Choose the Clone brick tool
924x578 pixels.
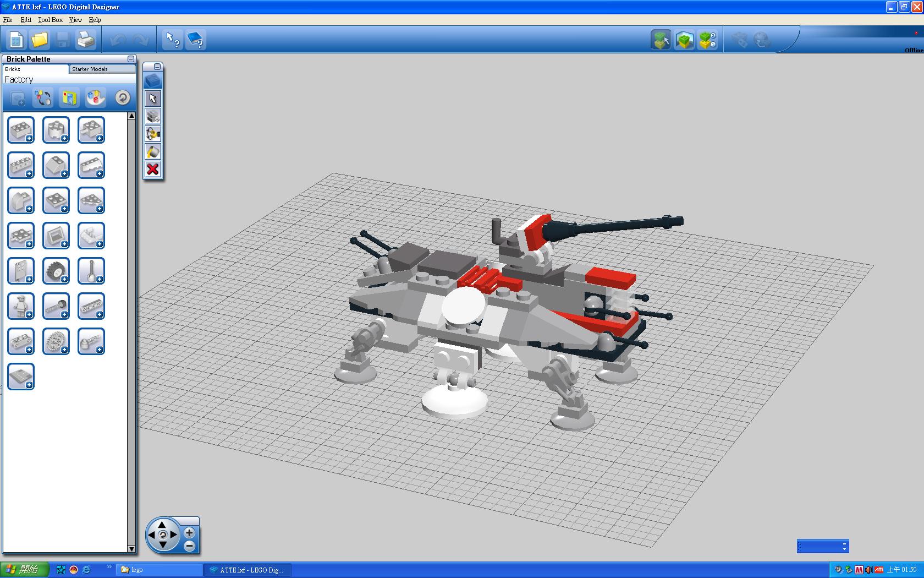[153, 116]
